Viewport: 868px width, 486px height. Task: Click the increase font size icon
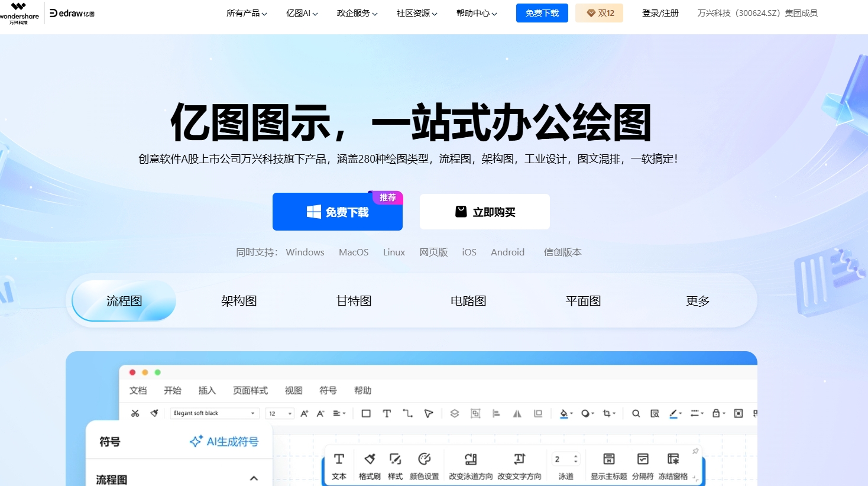(305, 413)
